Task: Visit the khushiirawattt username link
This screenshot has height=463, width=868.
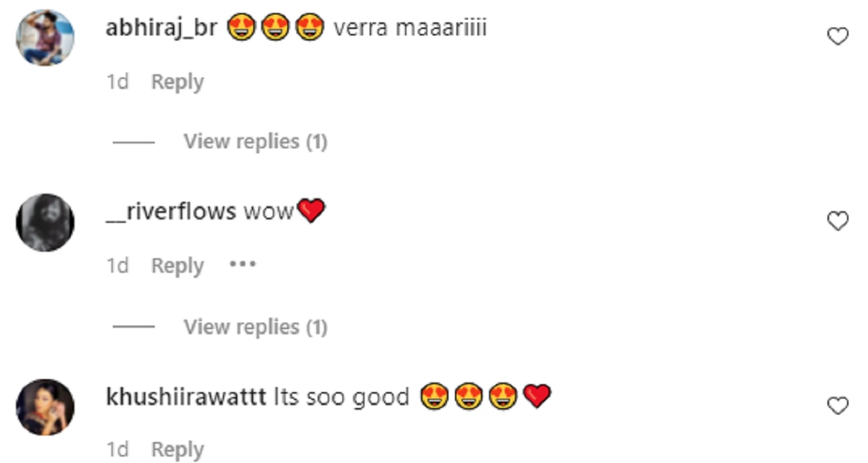Action: (186, 397)
